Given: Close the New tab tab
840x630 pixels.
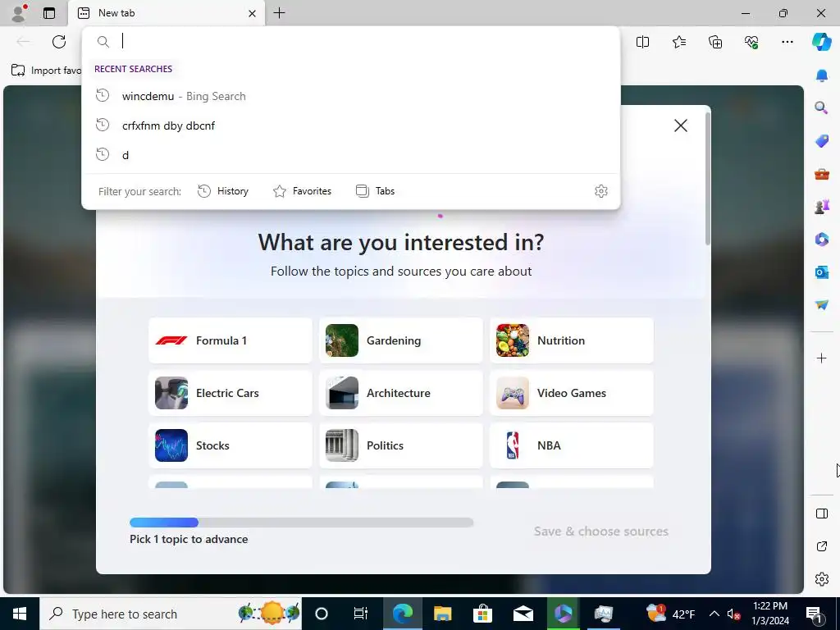Looking at the screenshot, I should tap(252, 13).
